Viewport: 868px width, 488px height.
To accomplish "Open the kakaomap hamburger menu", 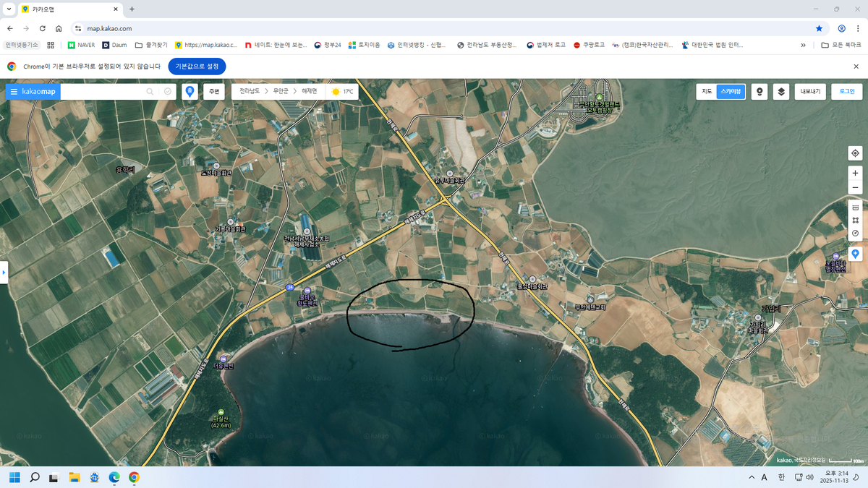I will pos(14,92).
